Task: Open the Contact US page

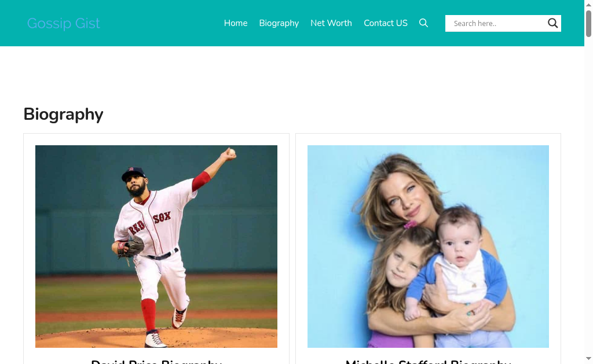Action: click(386, 23)
